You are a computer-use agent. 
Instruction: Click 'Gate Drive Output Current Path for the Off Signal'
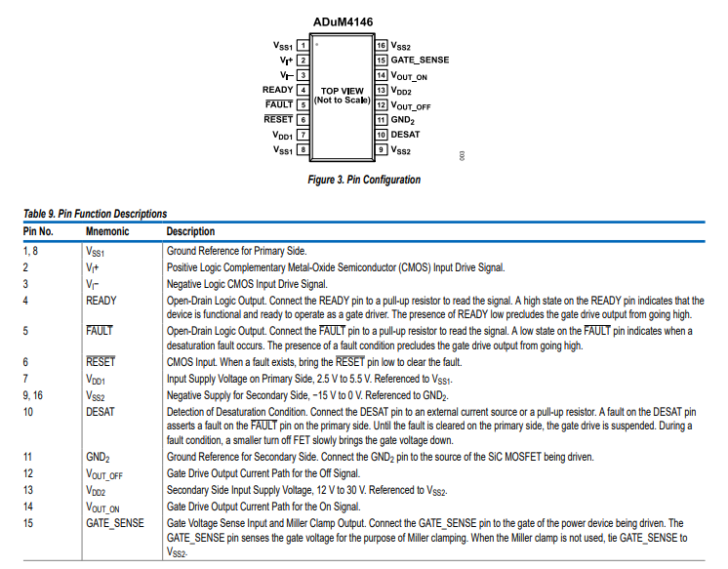pyautogui.click(x=263, y=473)
